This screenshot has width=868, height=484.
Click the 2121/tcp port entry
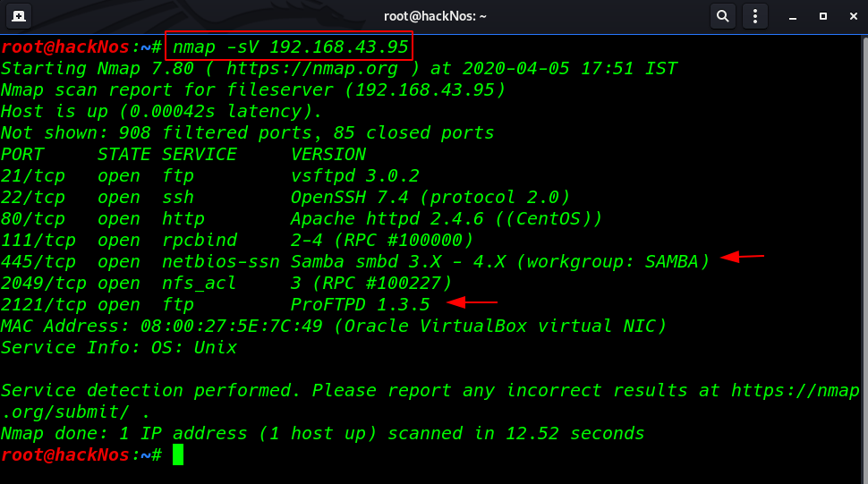[x=43, y=305]
